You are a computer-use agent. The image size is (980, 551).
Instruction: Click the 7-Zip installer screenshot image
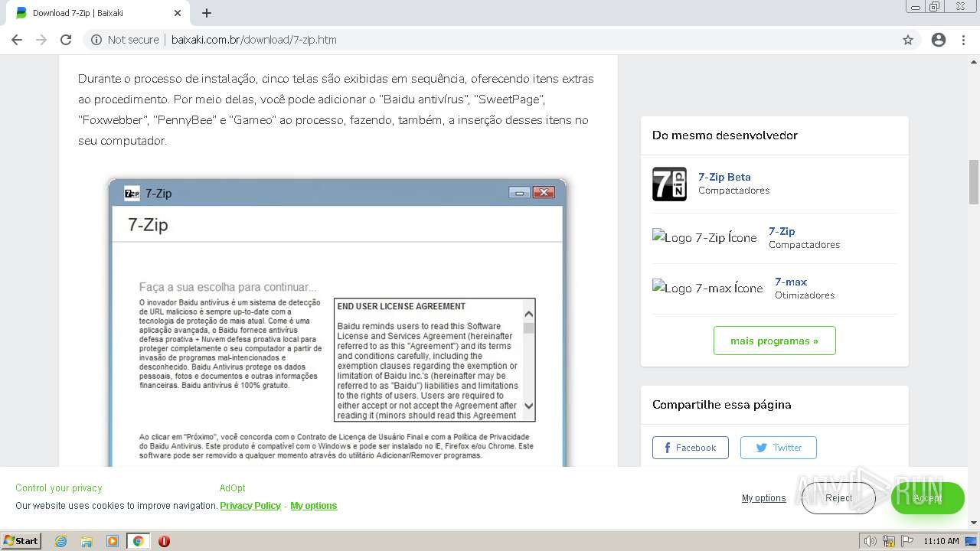pyautogui.click(x=338, y=322)
